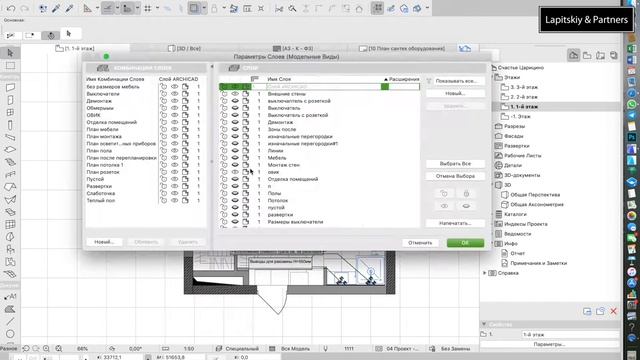Switch to the 3D / Все tab
The width and height of the screenshot is (640, 360).
(184, 48)
